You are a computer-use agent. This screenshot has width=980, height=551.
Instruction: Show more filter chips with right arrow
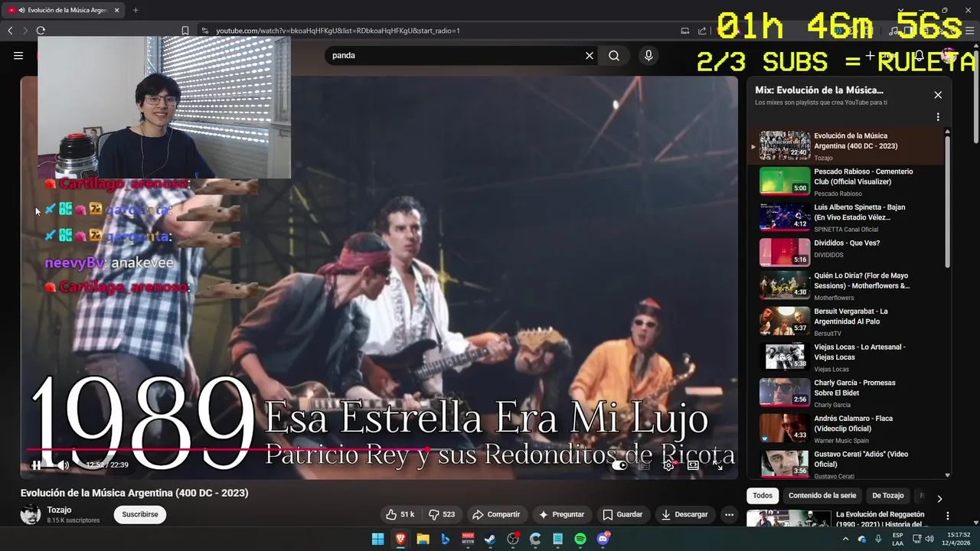tap(939, 499)
